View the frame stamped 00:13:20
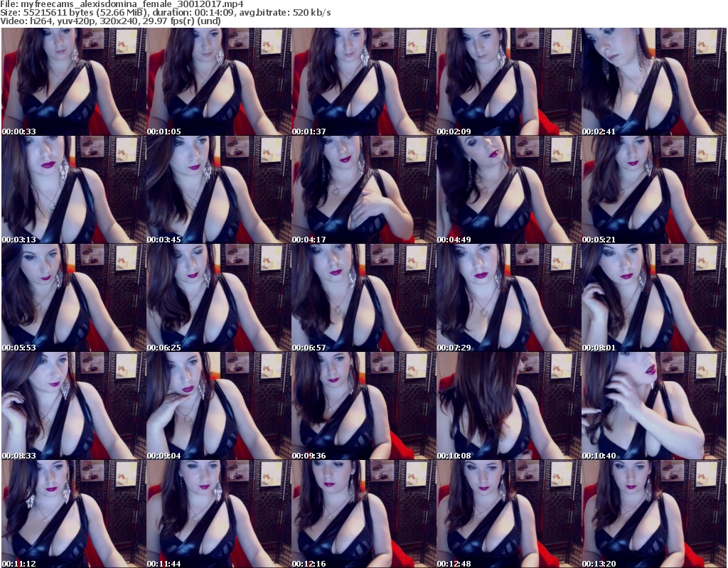728x568 pixels. click(654, 514)
